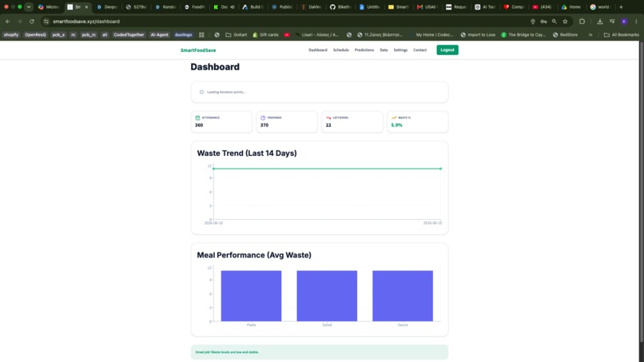Screen dimensions: 644x362
Task: Expand the pcb_s tab group
Action: (58, 35)
